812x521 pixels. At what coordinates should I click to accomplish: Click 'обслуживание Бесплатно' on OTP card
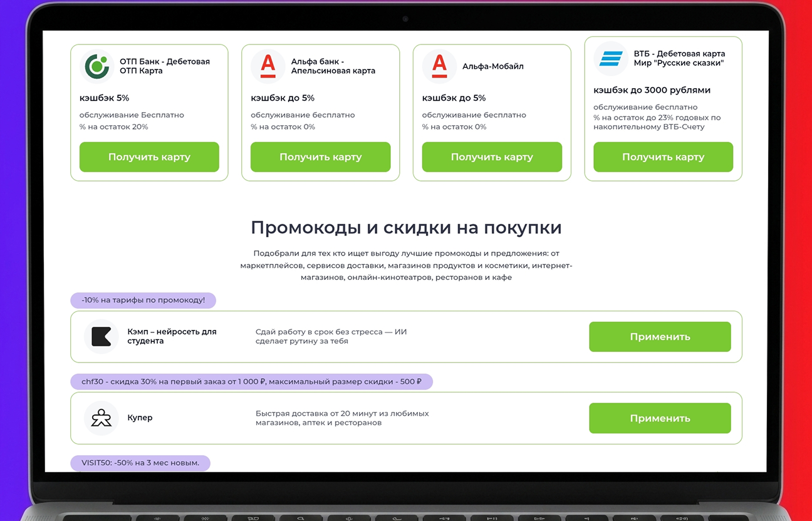132,115
